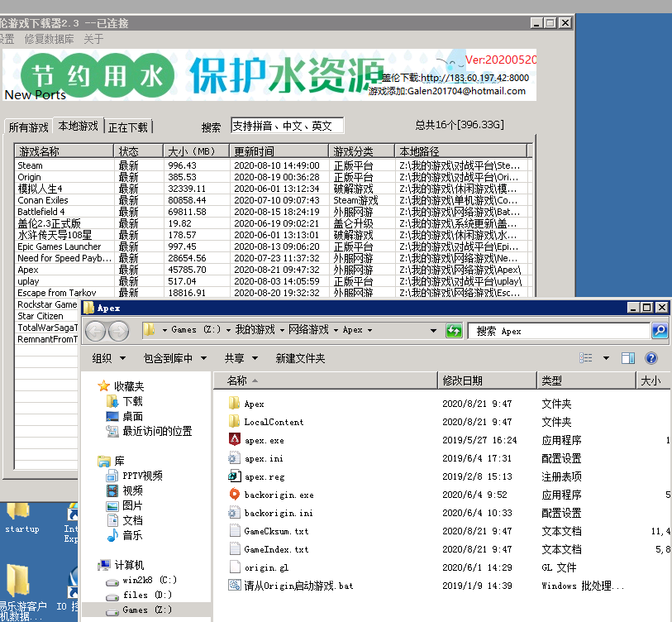Open the PPTV视频 library
Screen dimensions: 672x622
pos(135,476)
